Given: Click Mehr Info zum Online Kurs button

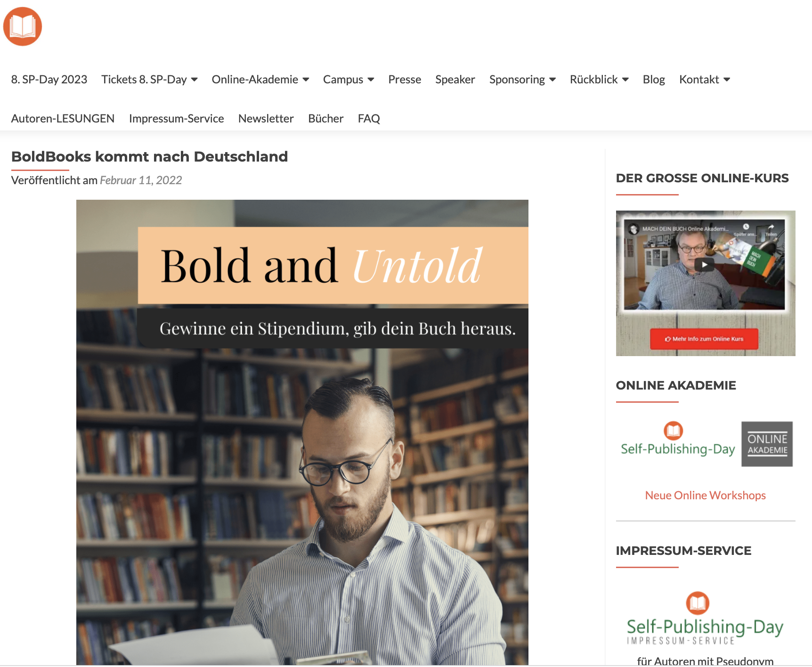Looking at the screenshot, I should click(x=704, y=339).
